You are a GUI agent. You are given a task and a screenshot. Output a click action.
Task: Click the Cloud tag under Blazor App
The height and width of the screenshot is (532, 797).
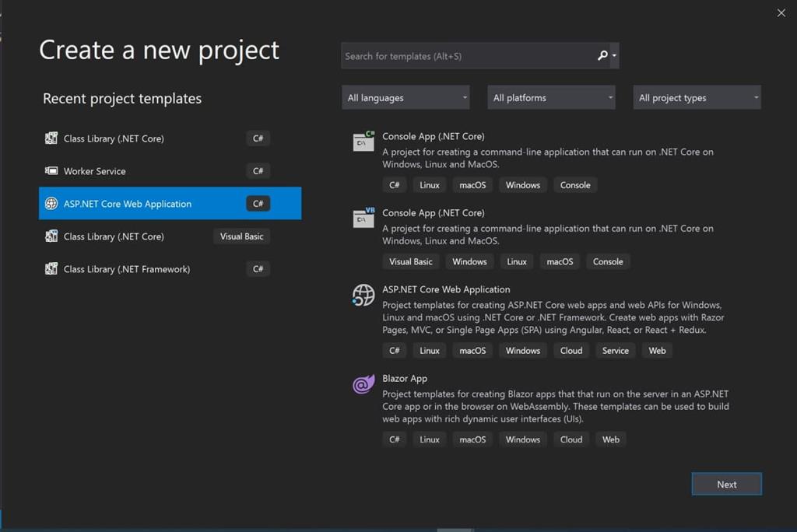571,439
